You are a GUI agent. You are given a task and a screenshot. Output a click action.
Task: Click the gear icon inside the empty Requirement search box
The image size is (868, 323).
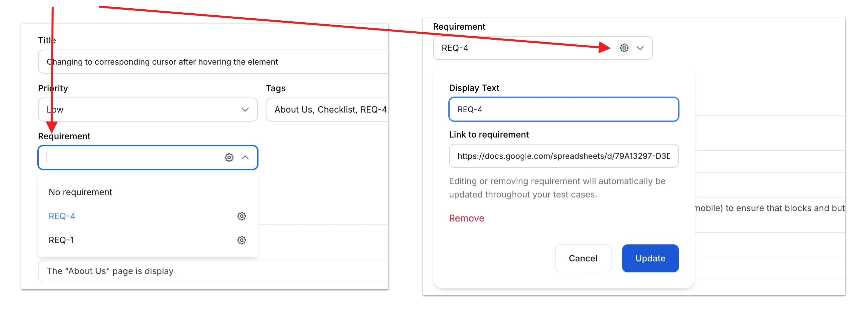pos(229,157)
